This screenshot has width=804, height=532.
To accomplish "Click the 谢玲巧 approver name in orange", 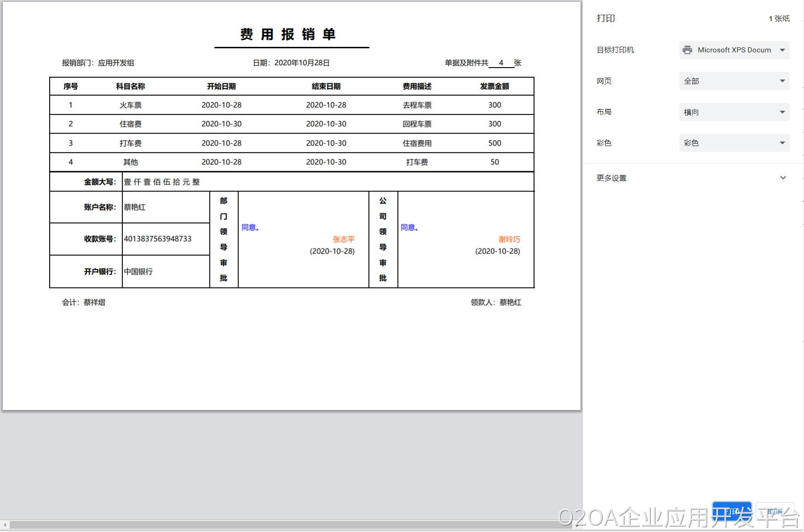I will (x=509, y=239).
